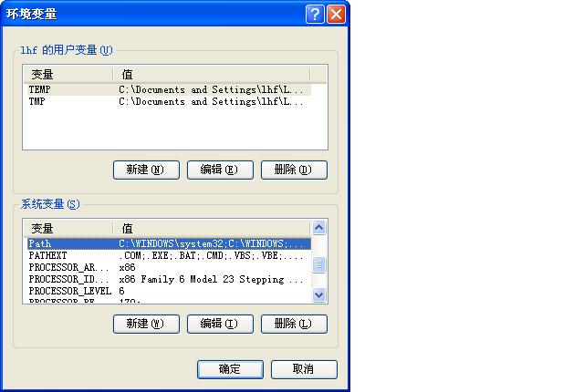Select the PROCESSOR_ID... variable row
The height and width of the screenshot is (392, 584).
(169, 279)
